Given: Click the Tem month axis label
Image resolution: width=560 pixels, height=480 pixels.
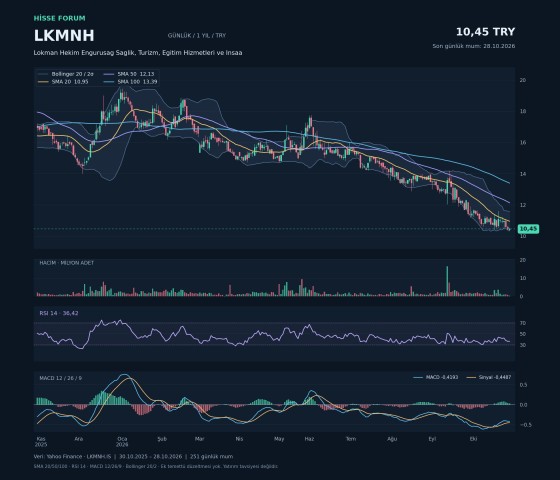Looking at the screenshot, I should [x=351, y=439].
